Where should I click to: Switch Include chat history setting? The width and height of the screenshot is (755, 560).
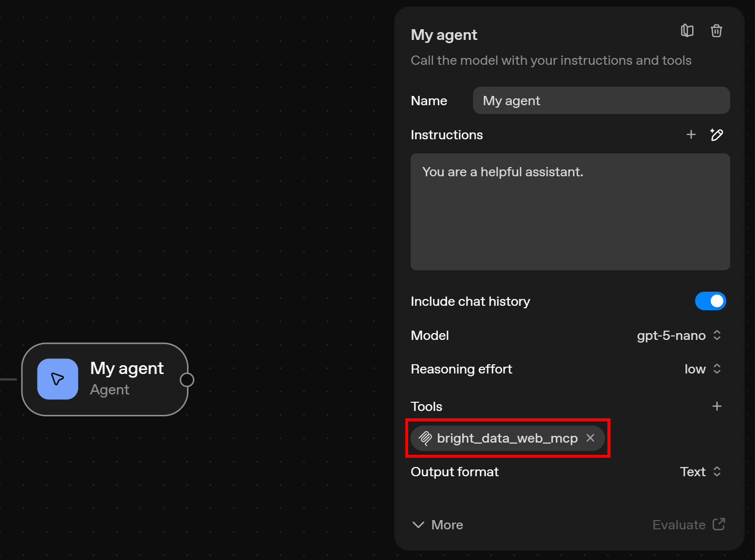coord(711,301)
